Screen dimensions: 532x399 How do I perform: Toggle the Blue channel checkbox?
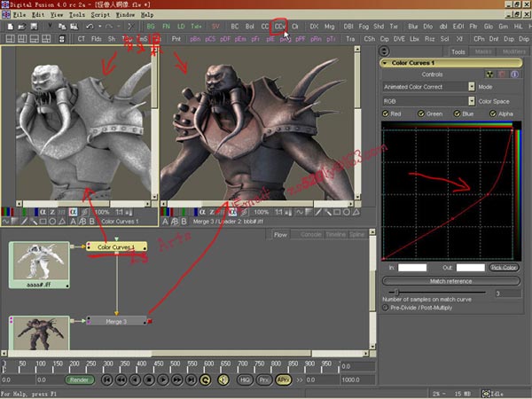coord(457,113)
